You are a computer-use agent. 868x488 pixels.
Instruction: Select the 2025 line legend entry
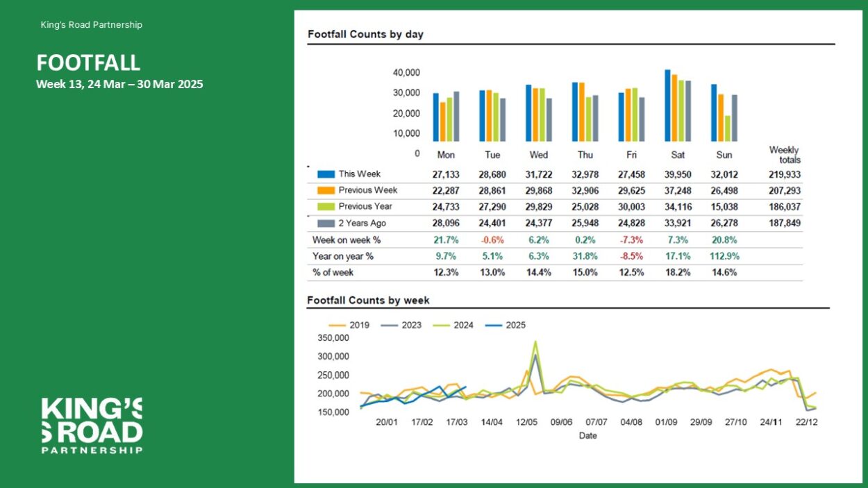tap(505, 325)
